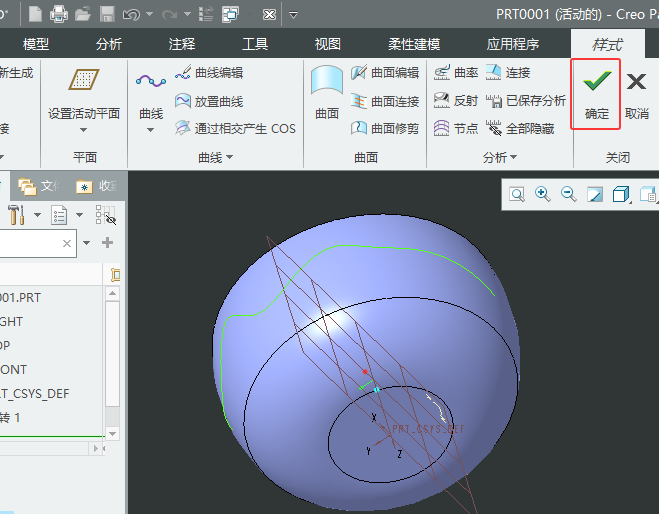Image resolution: width=659 pixels, height=514 pixels.
Task: Toggle the model tree show/hide filter icon
Action: (x=105, y=215)
